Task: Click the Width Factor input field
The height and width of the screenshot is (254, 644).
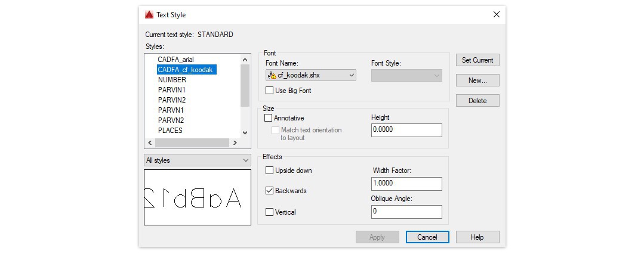Action: tap(406, 184)
